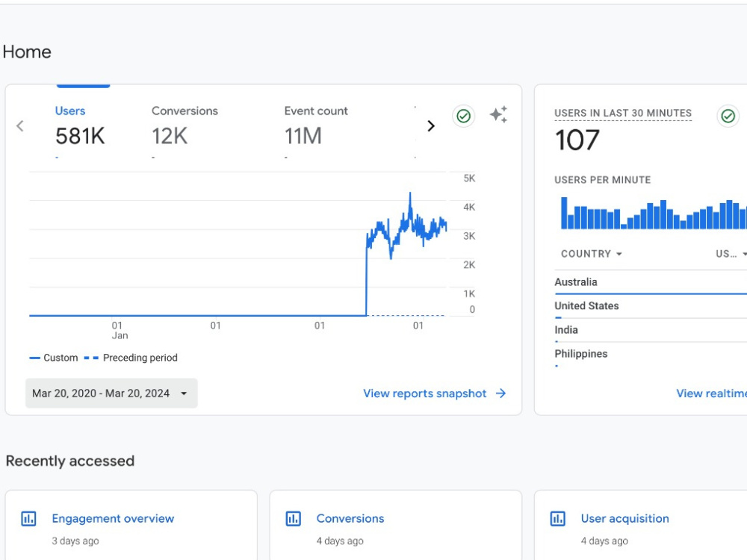Image resolution: width=747 pixels, height=560 pixels.
Task: Open the View realtime link
Action: 711,393
